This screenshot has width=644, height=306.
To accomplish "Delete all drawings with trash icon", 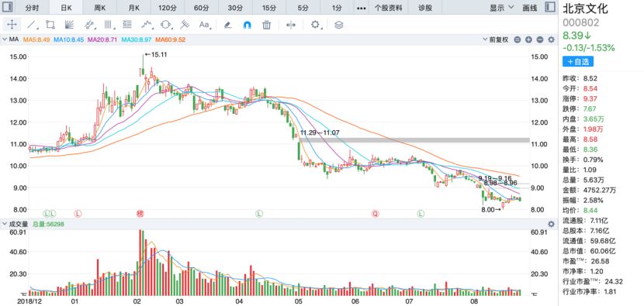I will tap(267, 25).
